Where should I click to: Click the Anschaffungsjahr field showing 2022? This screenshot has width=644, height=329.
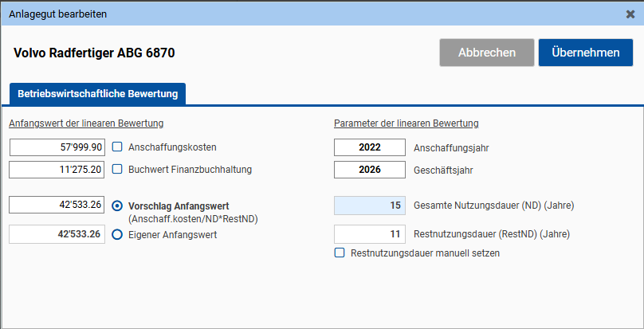pyautogui.click(x=370, y=147)
